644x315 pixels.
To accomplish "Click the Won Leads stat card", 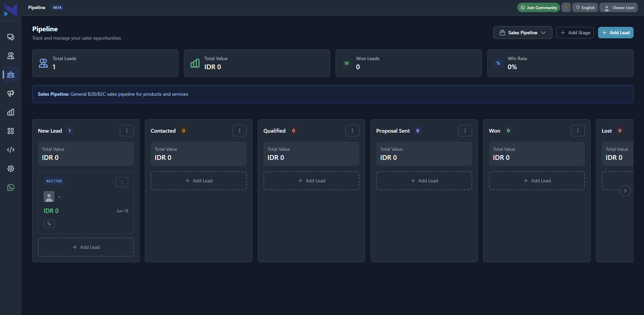I will pos(409,63).
